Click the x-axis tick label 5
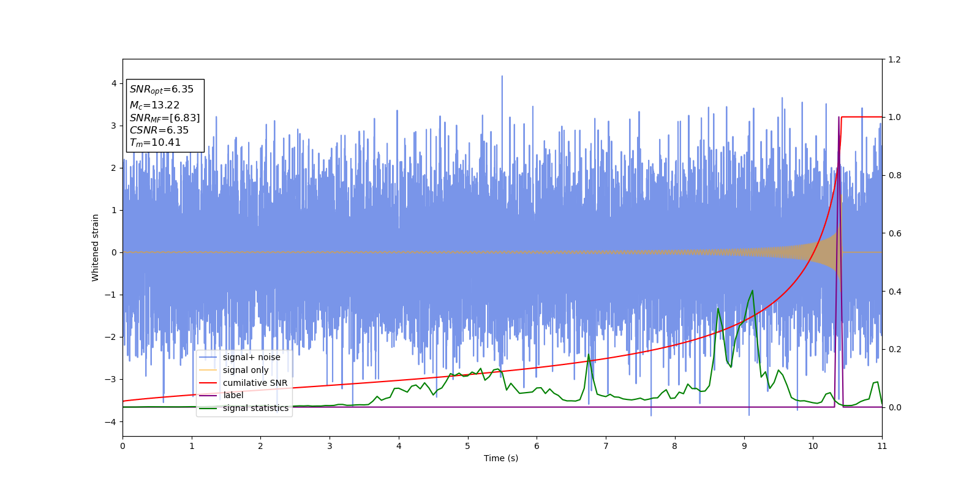 pyautogui.click(x=468, y=446)
